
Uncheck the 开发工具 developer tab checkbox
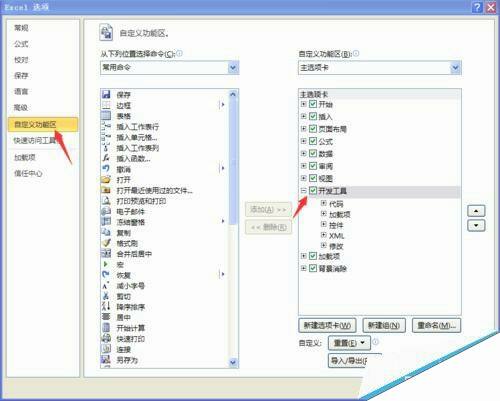tap(313, 191)
